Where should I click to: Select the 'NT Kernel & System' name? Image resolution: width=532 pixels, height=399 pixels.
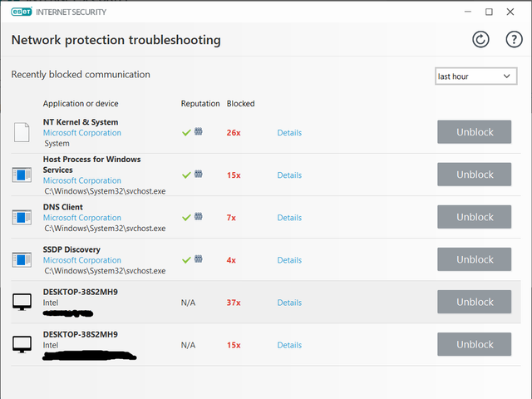click(81, 122)
